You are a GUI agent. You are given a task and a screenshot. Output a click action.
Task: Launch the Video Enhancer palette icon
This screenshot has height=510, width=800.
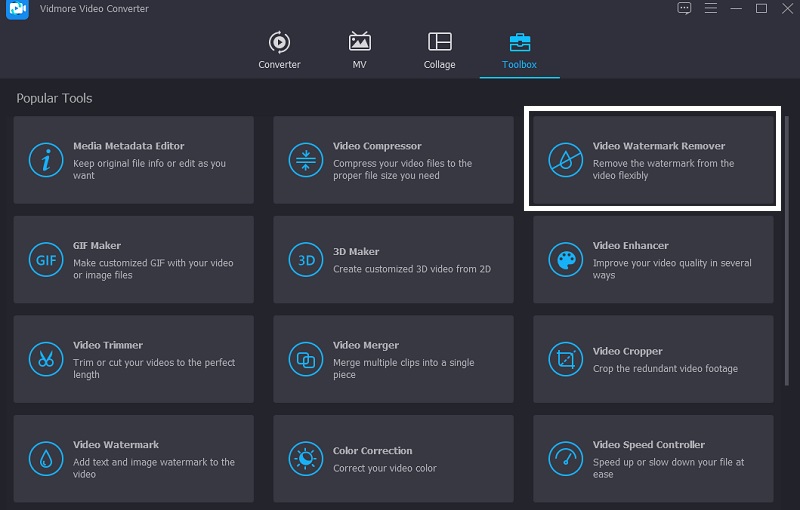[565, 260]
